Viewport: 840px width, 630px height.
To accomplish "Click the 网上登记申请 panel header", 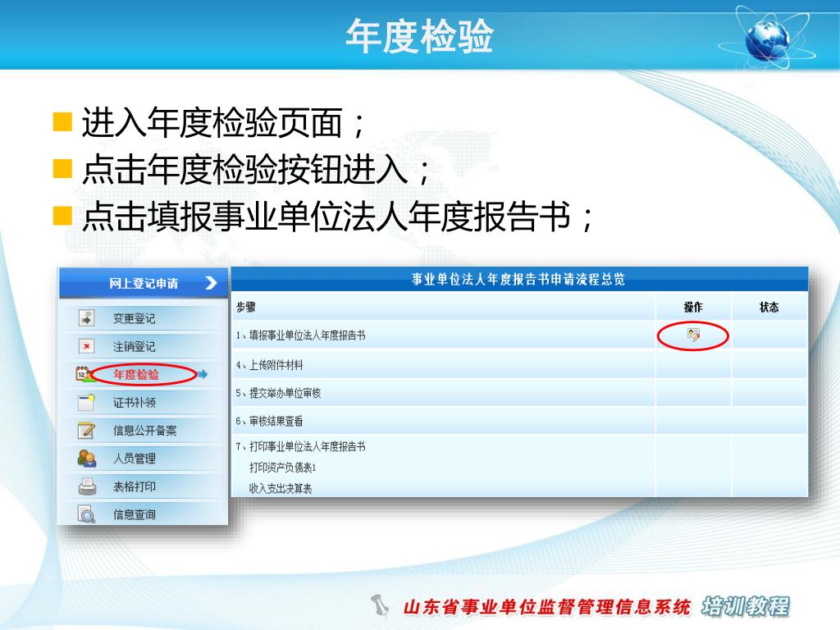I will [144, 283].
